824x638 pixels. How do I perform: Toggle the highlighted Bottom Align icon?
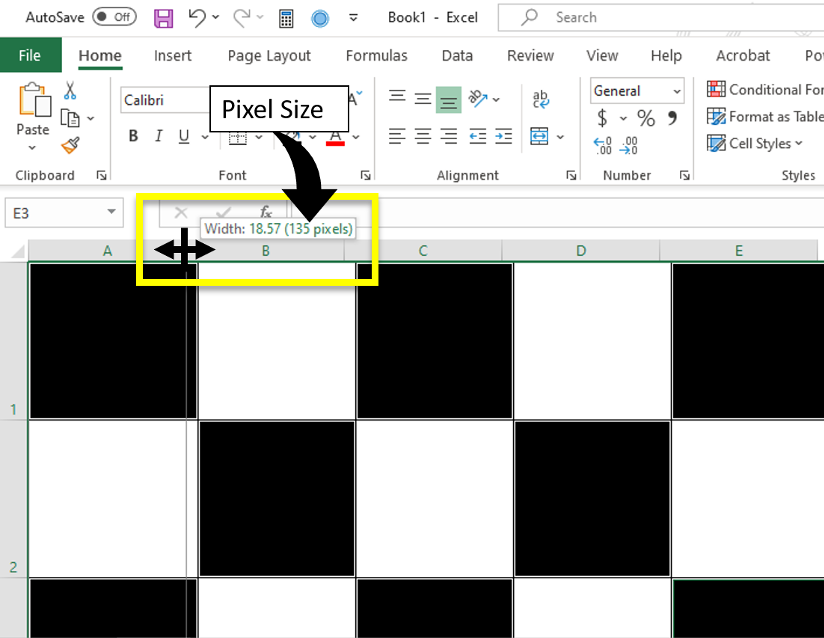[449, 100]
